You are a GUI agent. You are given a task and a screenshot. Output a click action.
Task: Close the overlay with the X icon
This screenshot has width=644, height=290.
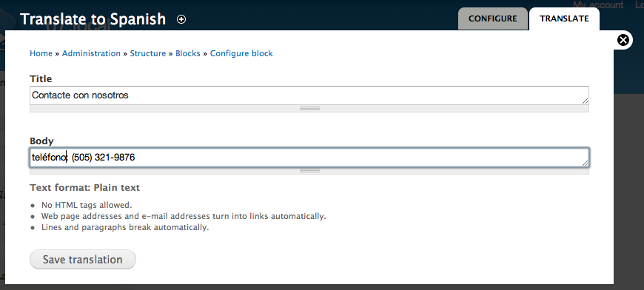623,40
